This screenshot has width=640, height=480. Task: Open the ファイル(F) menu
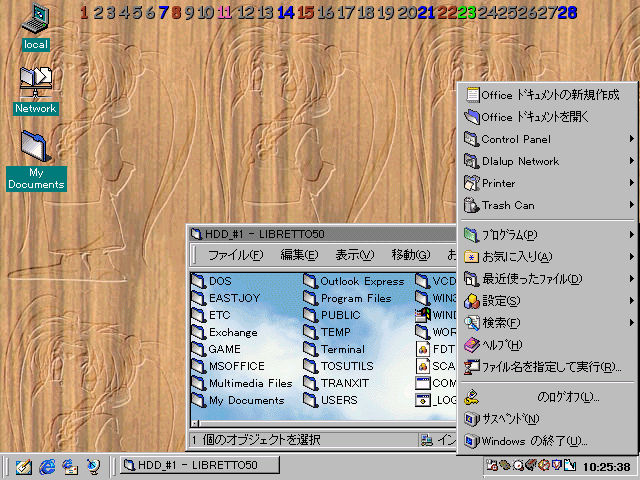pos(236,255)
